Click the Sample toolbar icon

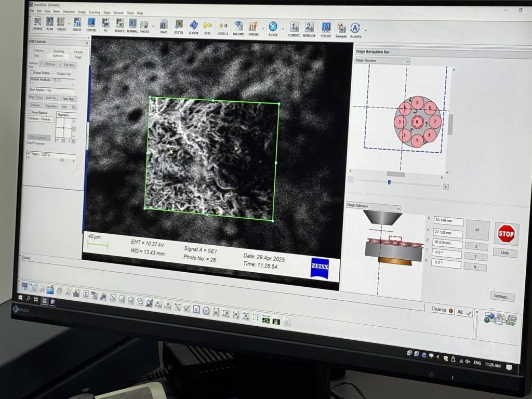click(341, 31)
